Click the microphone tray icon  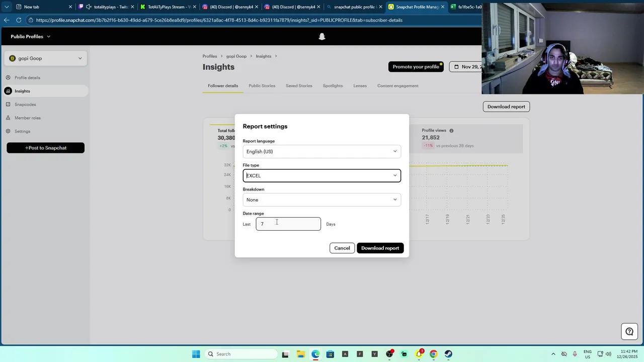(575, 354)
